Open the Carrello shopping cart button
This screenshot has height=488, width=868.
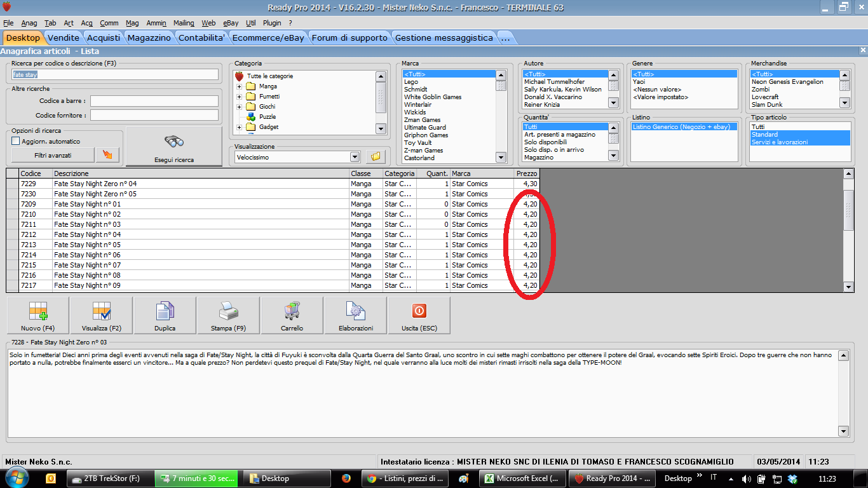292,315
